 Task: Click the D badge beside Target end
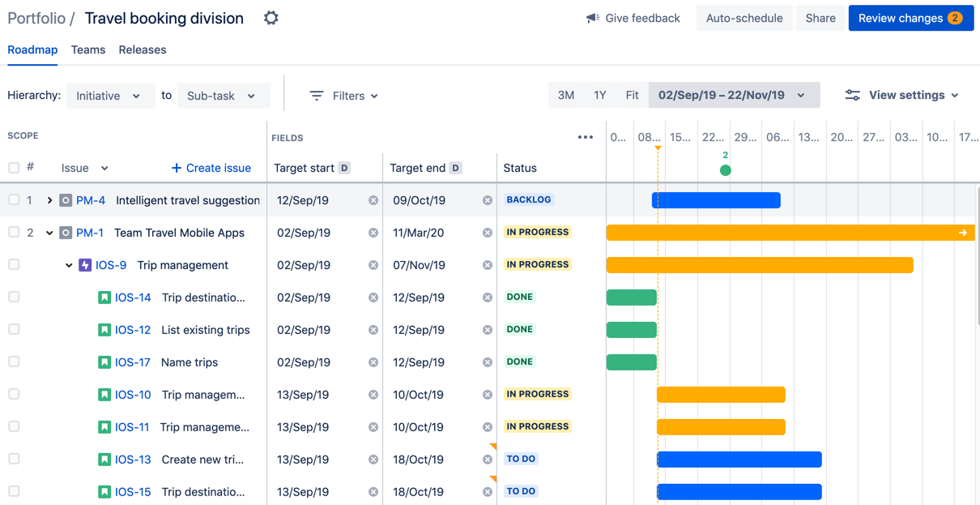(455, 168)
